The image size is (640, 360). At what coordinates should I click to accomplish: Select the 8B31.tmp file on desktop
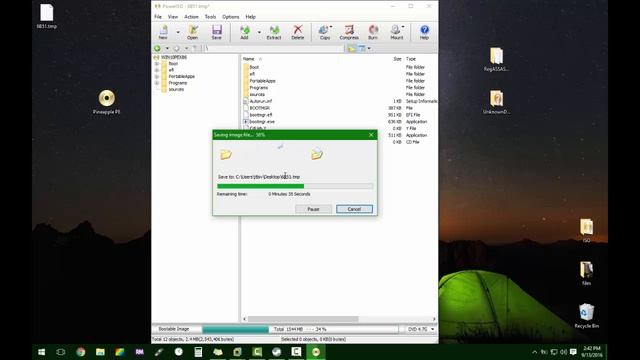click(47, 16)
